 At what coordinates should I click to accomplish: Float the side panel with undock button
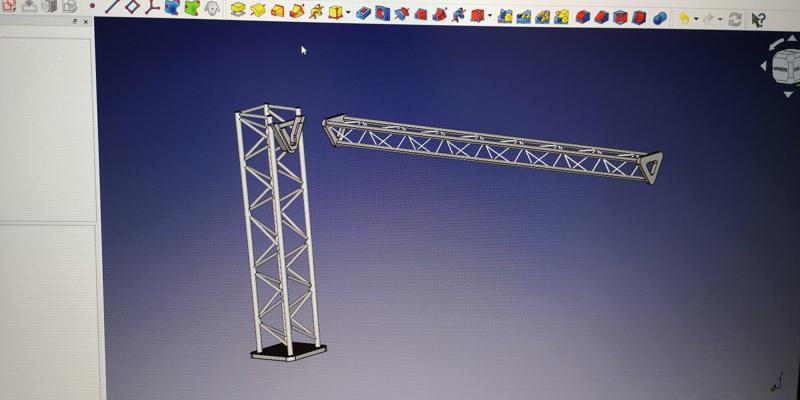(75, 21)
